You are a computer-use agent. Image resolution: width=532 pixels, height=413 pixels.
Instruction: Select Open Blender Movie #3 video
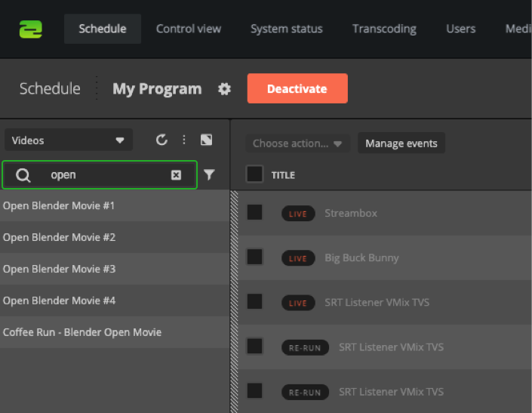tap(60, 269)
